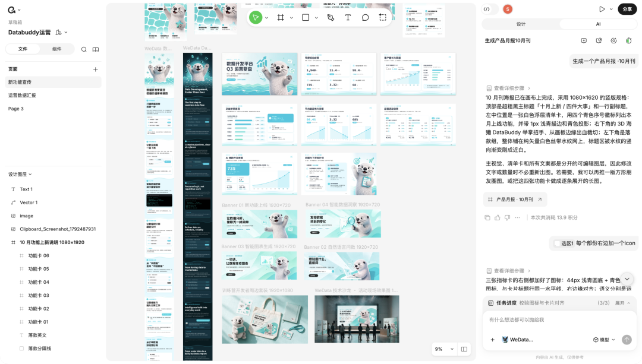Select the Frame tool in the toolbar
Screen dimensions: 642x364
[281, 18]
